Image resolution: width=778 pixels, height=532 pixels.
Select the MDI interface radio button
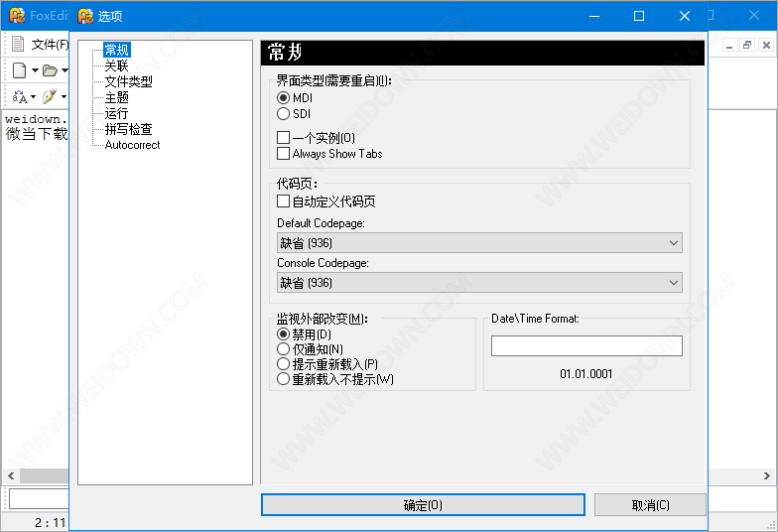[x=283, y=97]
